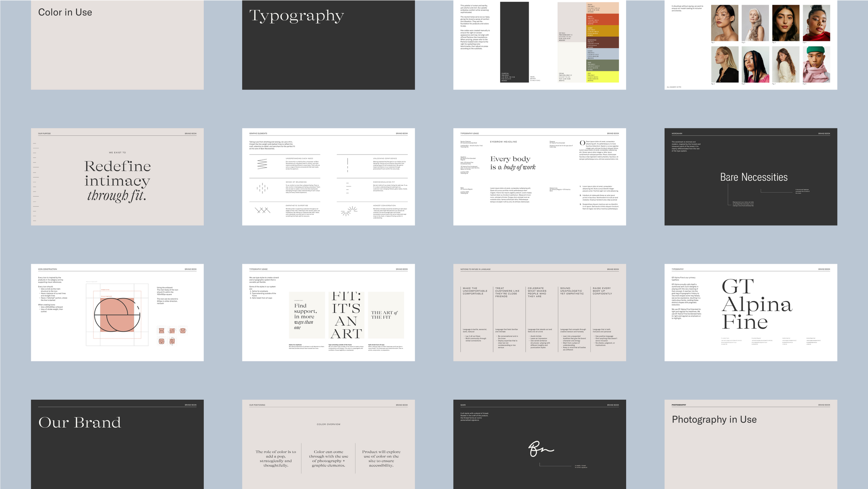868x489 pixels.
Task: Pick the Sage green color swatch
Action: pos(603,65)
